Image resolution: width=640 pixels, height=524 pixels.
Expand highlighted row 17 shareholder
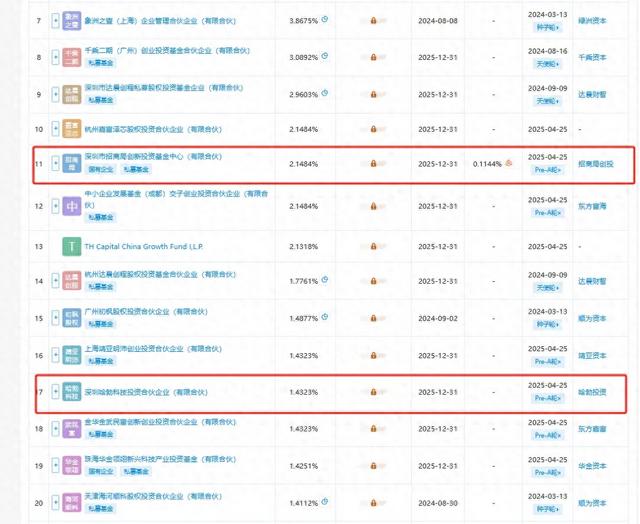point(56,392)
